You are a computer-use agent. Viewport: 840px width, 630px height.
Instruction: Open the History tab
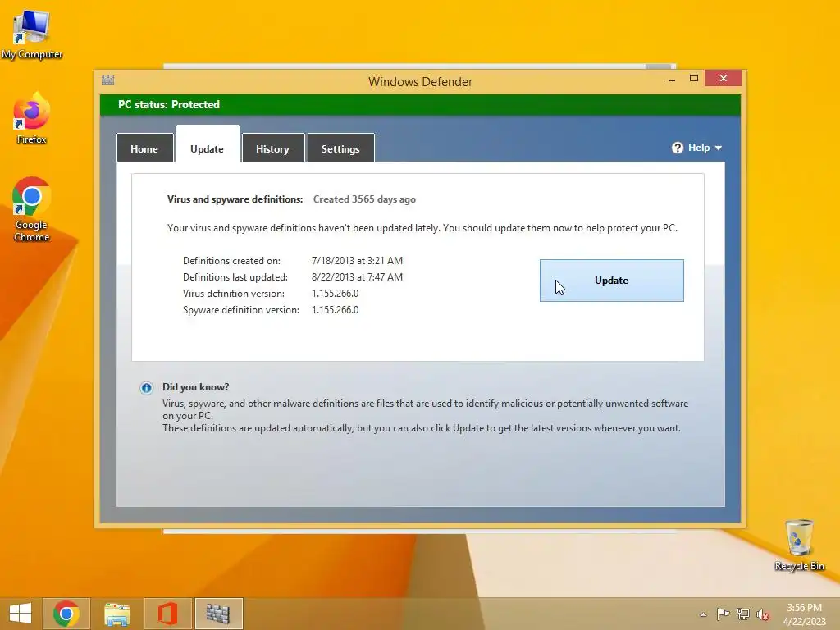coord(272,148)
